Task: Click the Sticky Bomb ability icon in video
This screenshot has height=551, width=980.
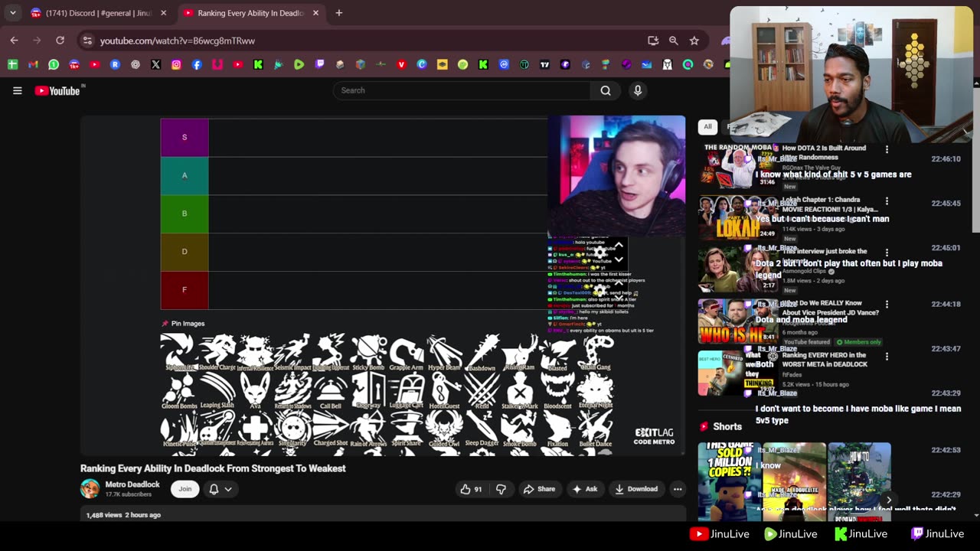Action: tap(368, 353)
